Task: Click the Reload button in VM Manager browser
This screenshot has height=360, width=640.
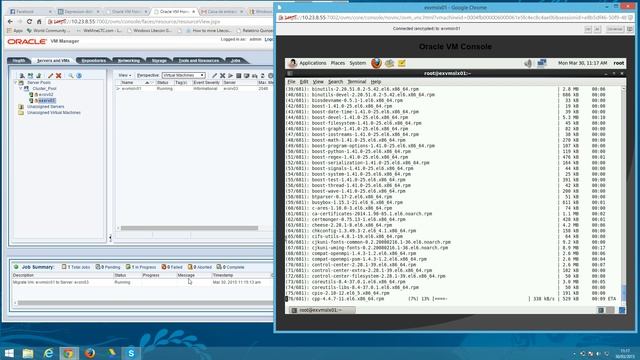Action: [29, 22]
